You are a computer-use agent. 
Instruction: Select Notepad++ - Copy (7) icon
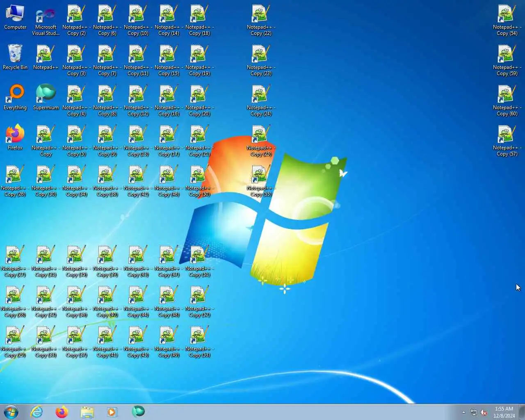coord(107,60)
